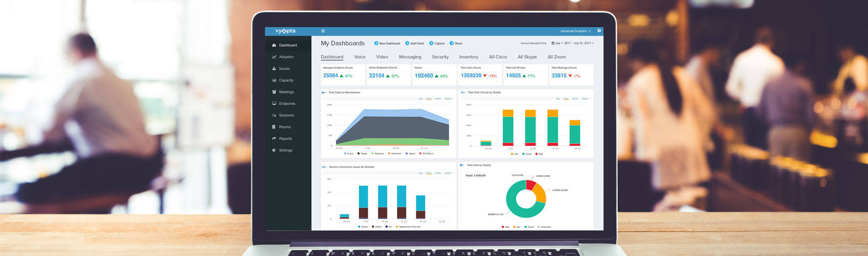Open Capacity via its bar-chart sidebar icon
The image size is (868, 256).
point(274,80)
